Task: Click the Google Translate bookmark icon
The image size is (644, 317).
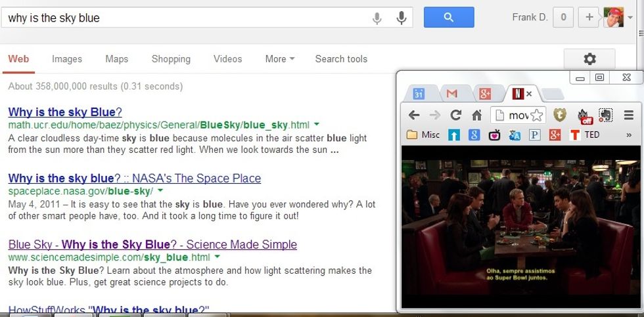Action: pyautogui.click(x=514, y=135)
